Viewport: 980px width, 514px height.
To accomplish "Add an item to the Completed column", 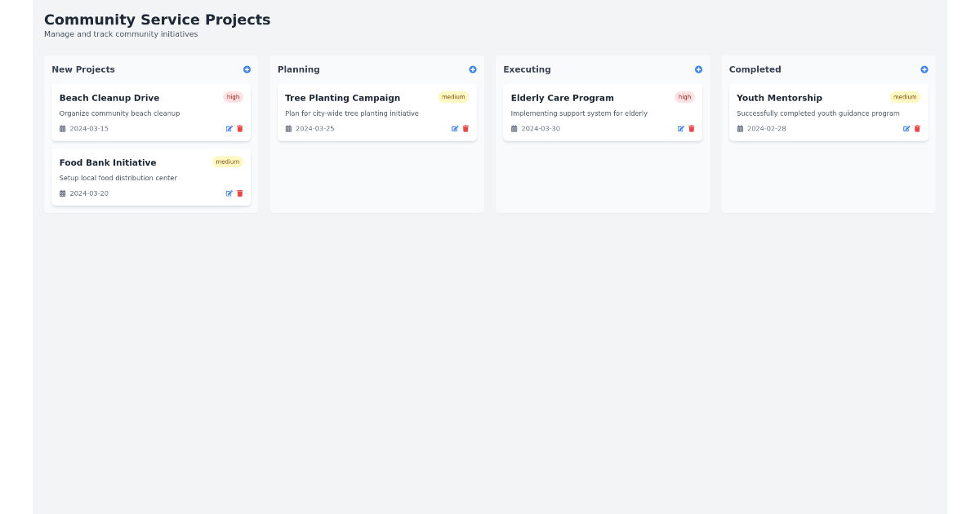I will 924,69.
